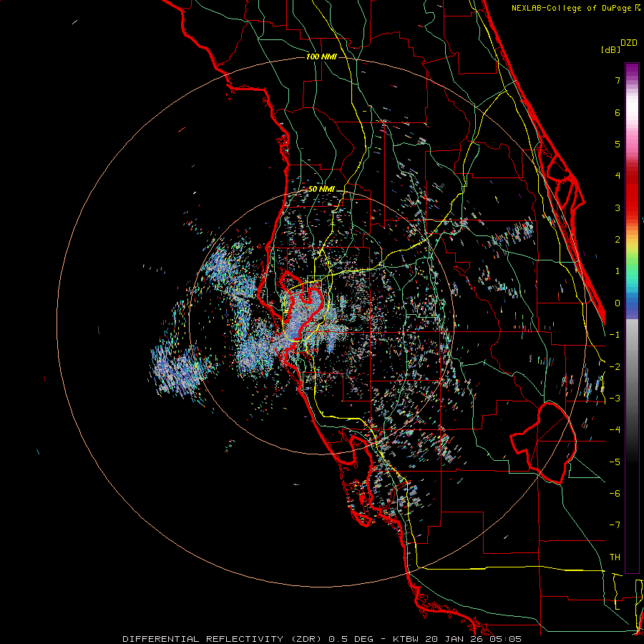This screenshot has width=644, height=644.
Task: Click the -2 value on color scale
Action: 615,366
